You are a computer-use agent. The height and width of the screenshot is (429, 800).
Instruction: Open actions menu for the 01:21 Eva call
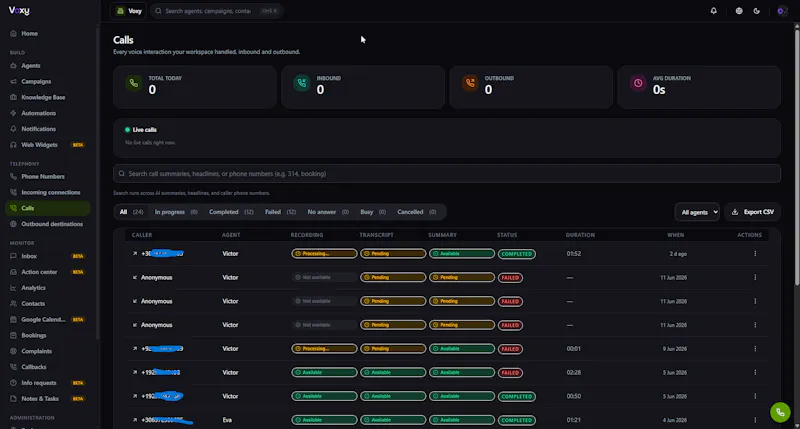755,420
